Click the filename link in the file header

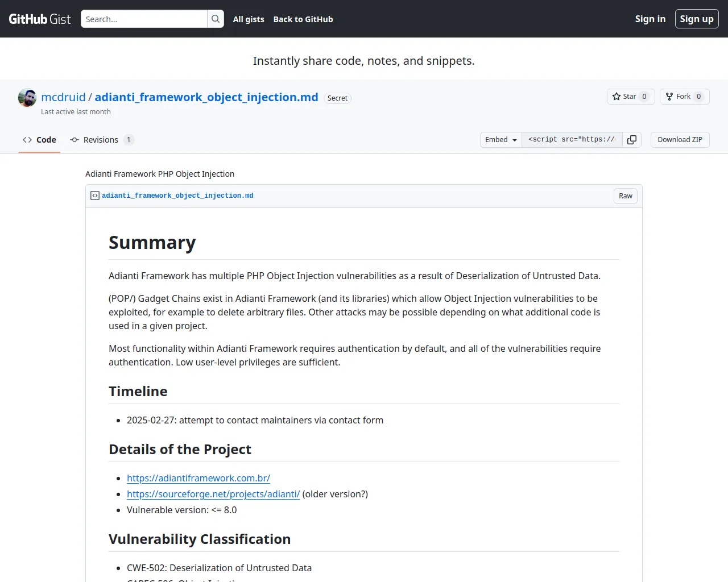pyautogui.click(x=177, y=196)
